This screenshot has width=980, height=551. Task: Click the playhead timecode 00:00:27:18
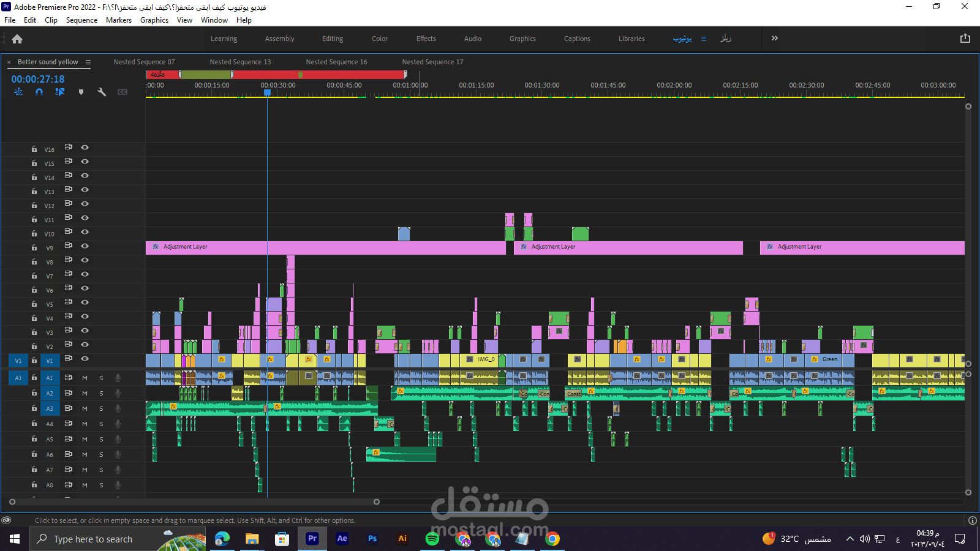coord(38,79)
